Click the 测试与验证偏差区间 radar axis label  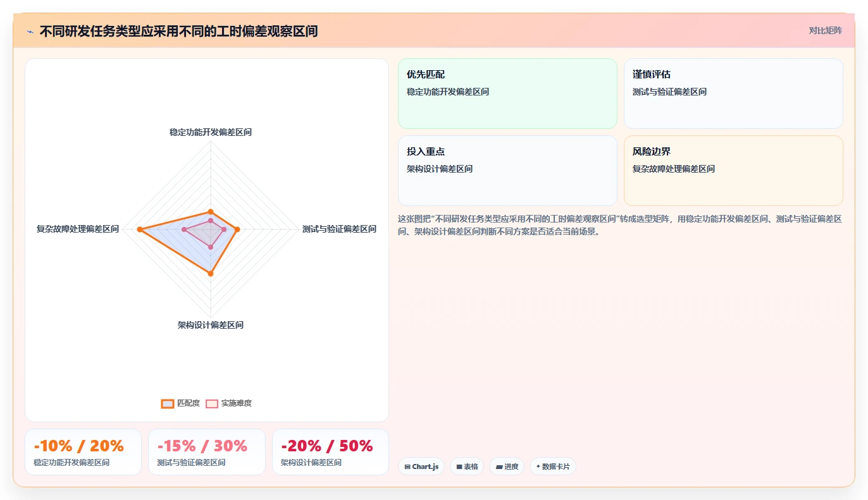[x=339, y=229]
